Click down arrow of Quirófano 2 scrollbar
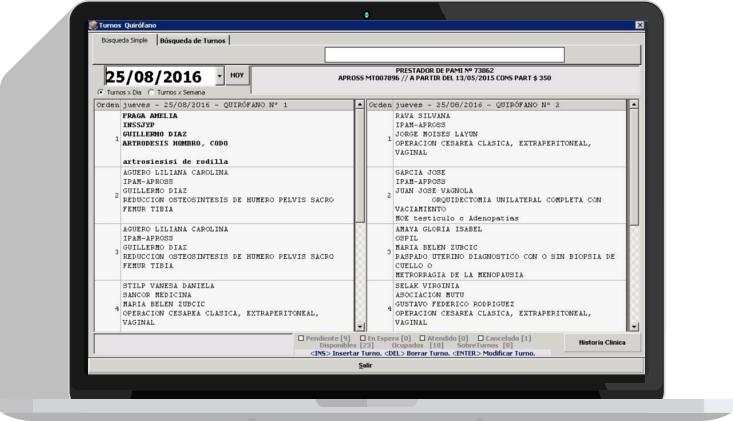This screenshot has height=421, width=733. click(x=633, y=327)
